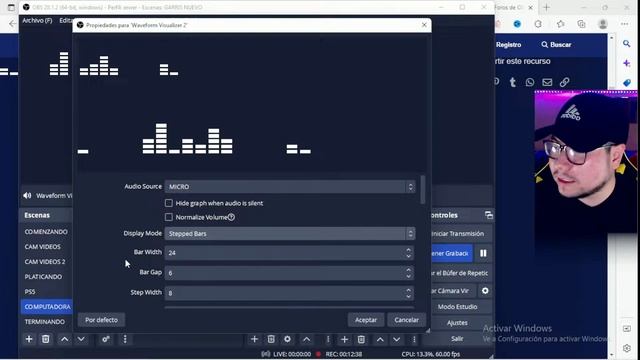Open the Audio Source dropdown set to MICRO
This screenshot has height=360, width=640.
[x=290, y=187]
